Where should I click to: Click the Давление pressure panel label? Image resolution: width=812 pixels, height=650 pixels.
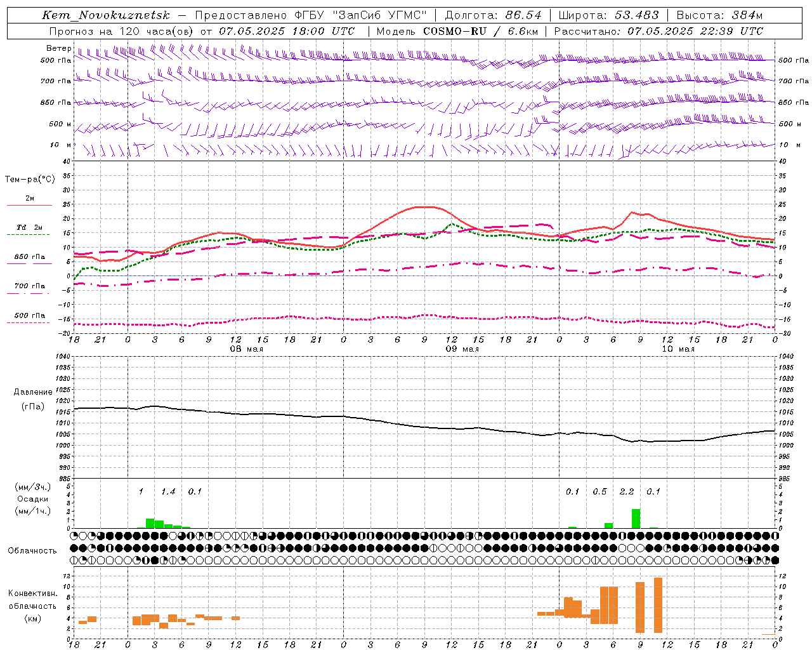pyautogui.click(x=33, y=392)
